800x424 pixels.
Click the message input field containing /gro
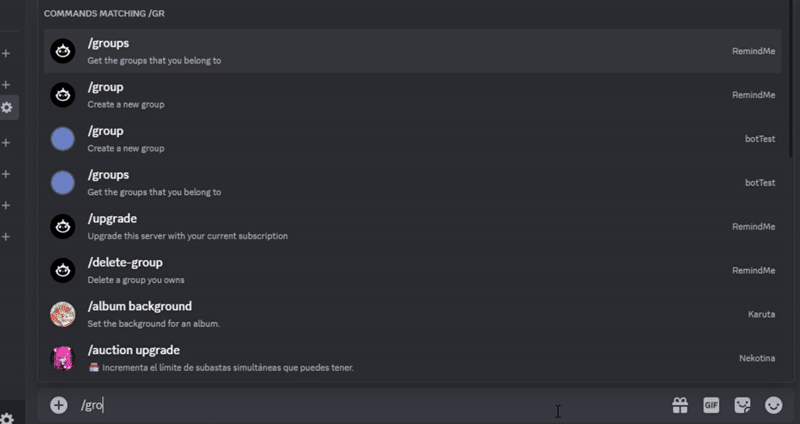coord(350,405)
